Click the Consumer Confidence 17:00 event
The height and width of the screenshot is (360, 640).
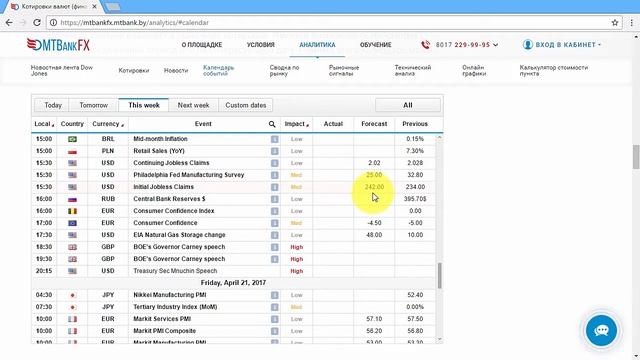click(x=165, y=223)
